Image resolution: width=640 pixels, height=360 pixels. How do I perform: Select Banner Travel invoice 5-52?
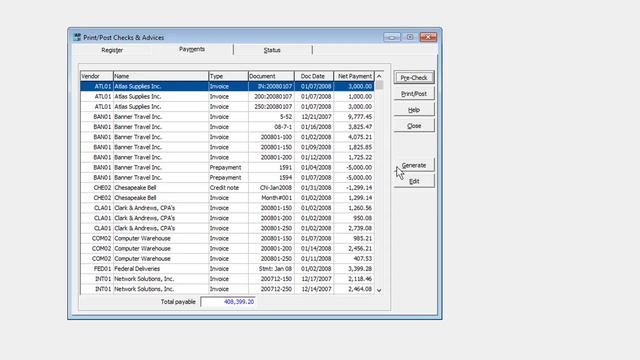(227, 117)
